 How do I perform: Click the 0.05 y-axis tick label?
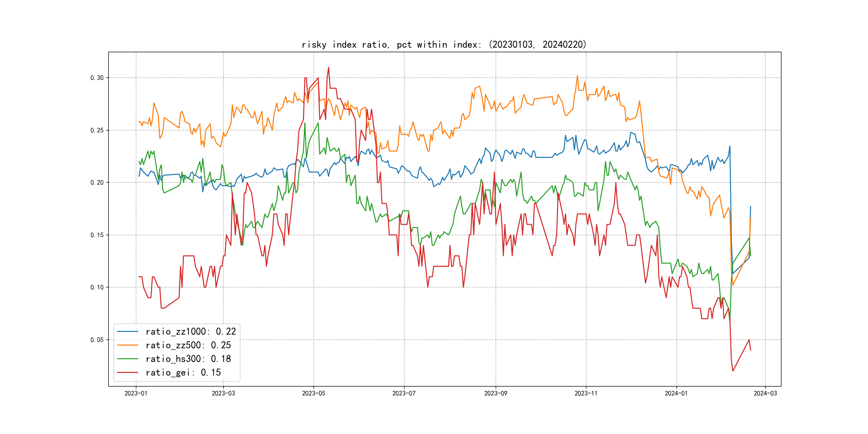[x=97, y=340]
